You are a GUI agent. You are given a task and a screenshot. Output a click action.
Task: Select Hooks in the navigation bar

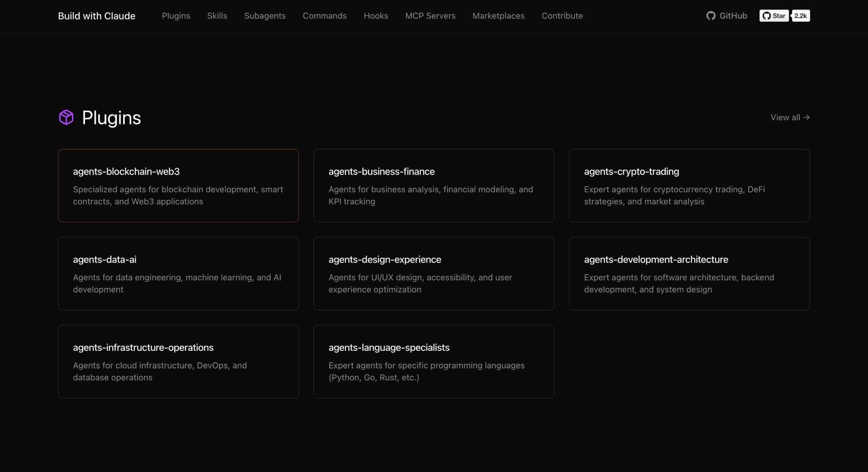(376, 16)
